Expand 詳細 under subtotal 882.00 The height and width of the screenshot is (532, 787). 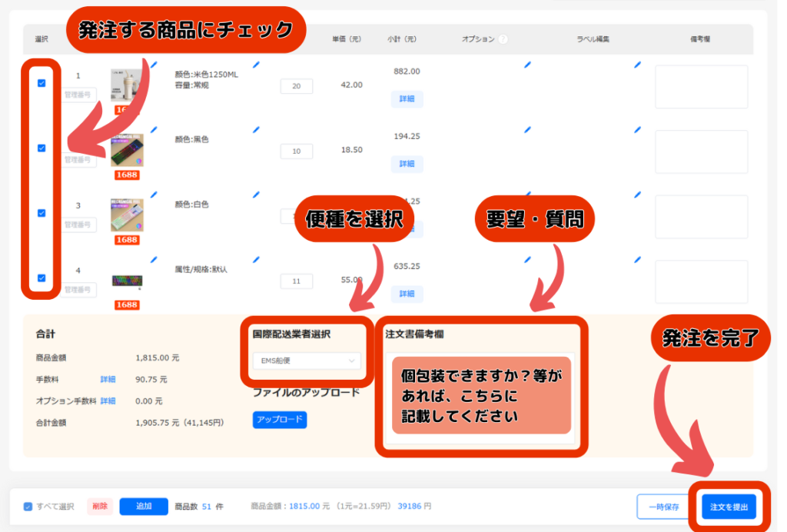(x=407, y=99)
